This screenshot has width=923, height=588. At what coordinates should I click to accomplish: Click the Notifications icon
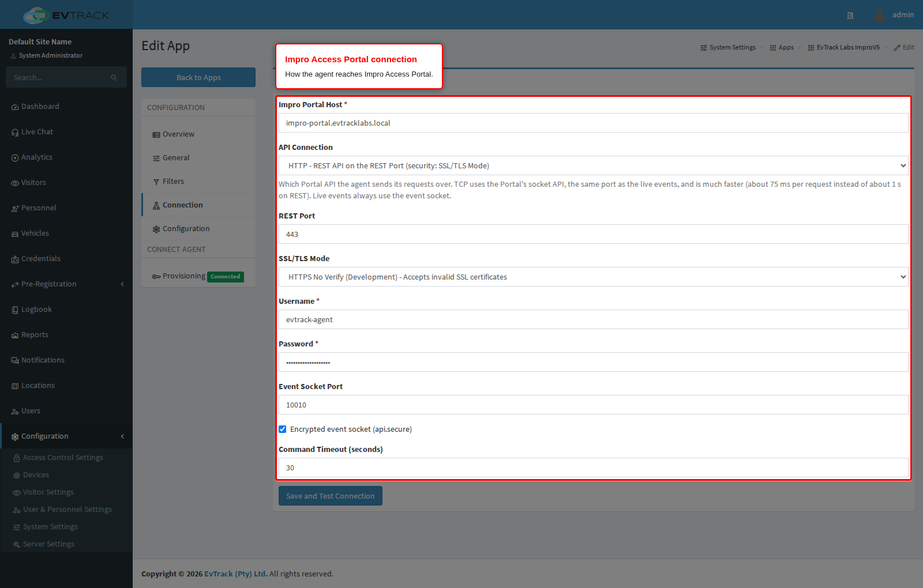click(15, 361)
